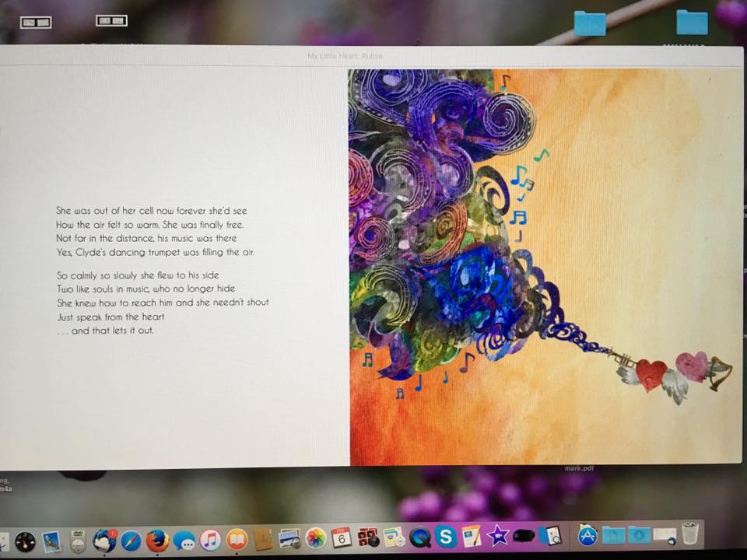
Task: Select the mark.pdf file label on the desktop
Action: [579, 468]
